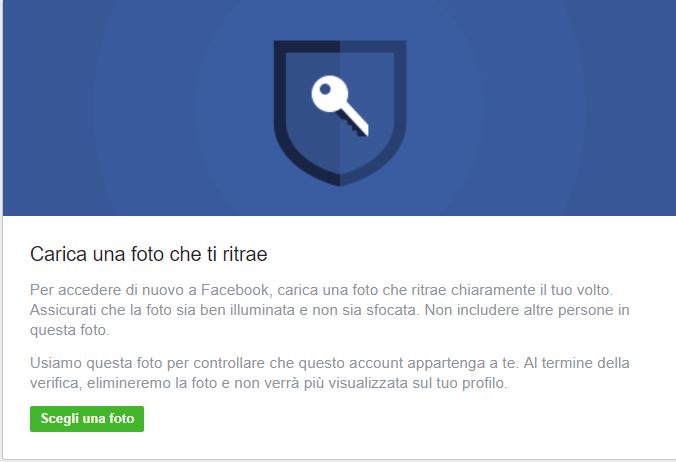Click the bottom tip of the shield
This screenshot has width=676, height=462.
[x=340, y=181]
